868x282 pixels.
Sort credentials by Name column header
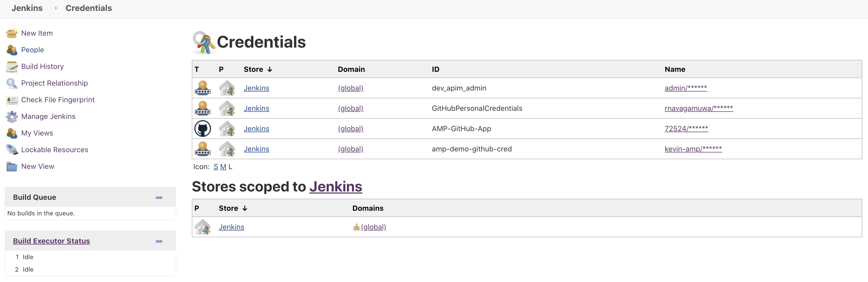tap(675, 69)
